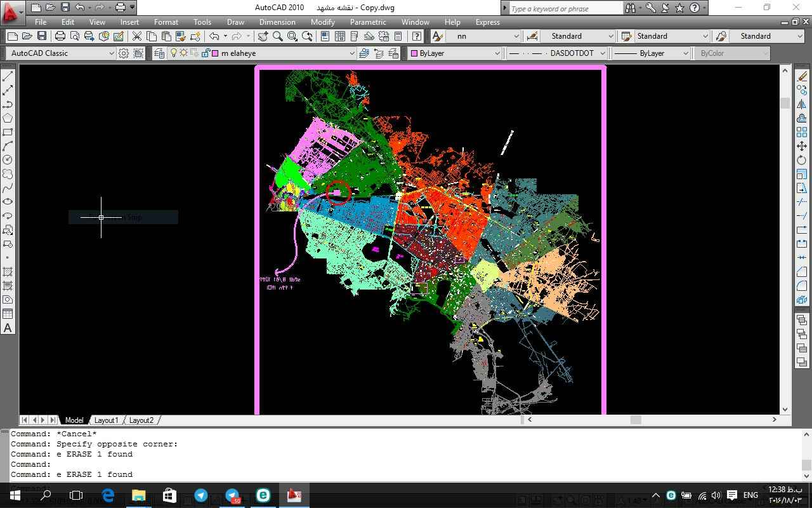Viewport: 812px width, 508px height.
Task: Click the Undo button in standard toolbar
Action: tap(214, 36)
